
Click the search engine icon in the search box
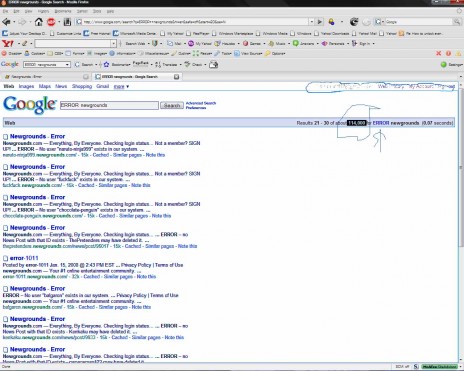point(378,22)
